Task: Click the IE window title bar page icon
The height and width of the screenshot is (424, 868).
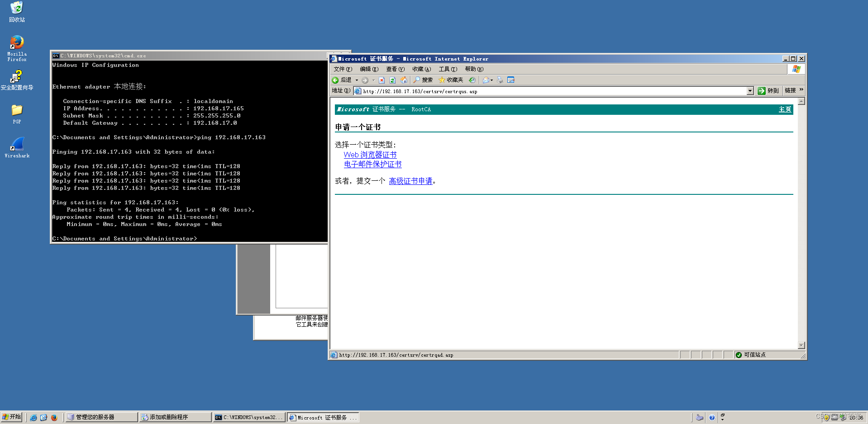Action: pyautogui.click(x=334, y=59)
